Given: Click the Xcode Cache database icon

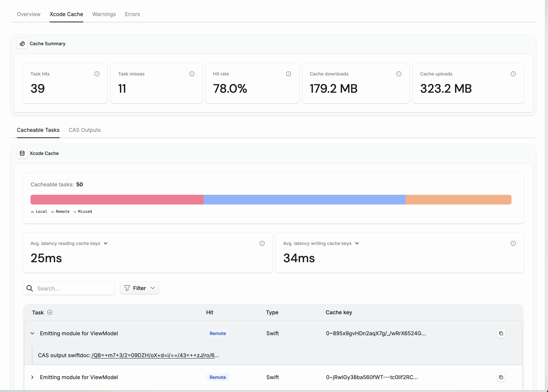Looking at the screenshot, I should point(22,153).
